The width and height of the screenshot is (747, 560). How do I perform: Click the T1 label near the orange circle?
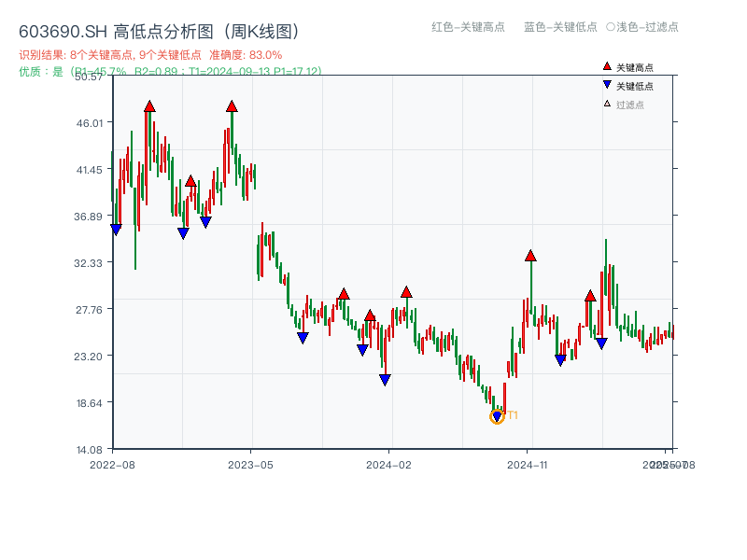(x=512, y=413)
